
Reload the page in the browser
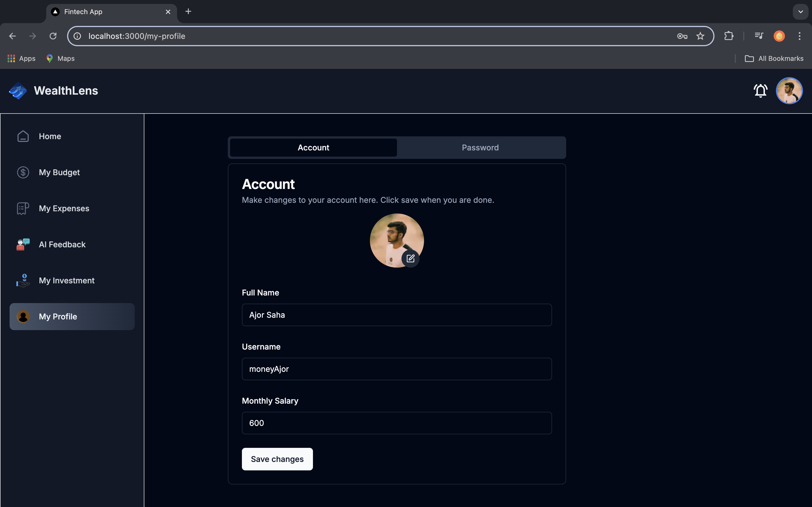tap(53, 36)
